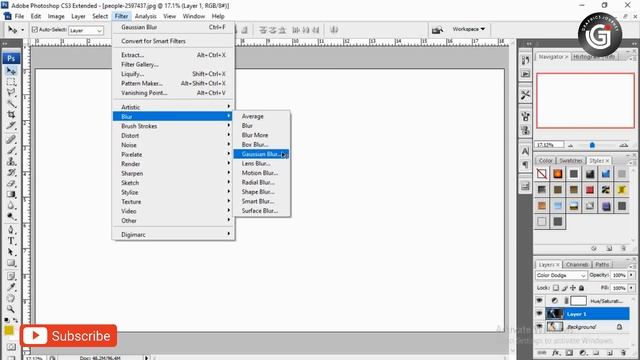
Task: Select the Clone Stamp tool
Action: 11,162
